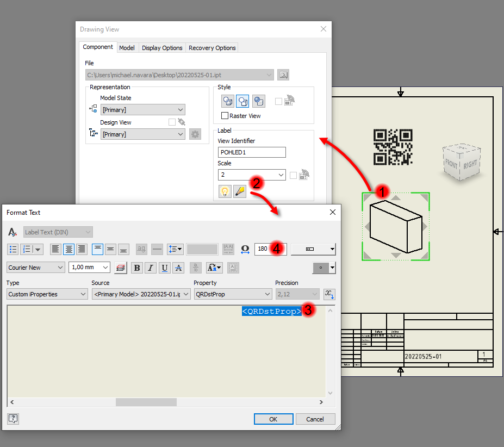Click down scroll arrow of text editor
504x447 pixels.
tap(330, 393)
